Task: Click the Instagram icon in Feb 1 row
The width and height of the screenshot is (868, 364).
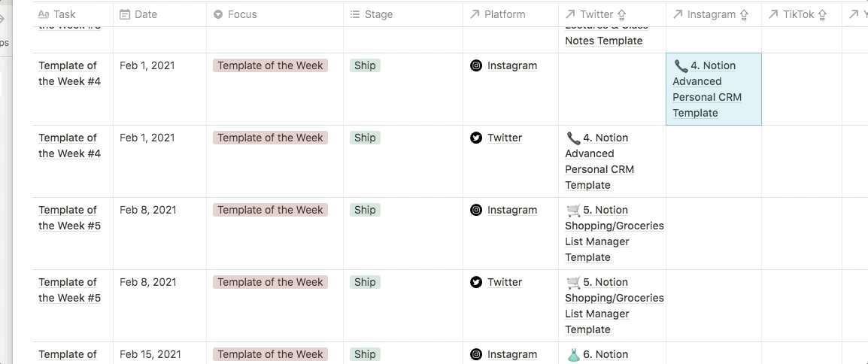Action: click(476, 66)
